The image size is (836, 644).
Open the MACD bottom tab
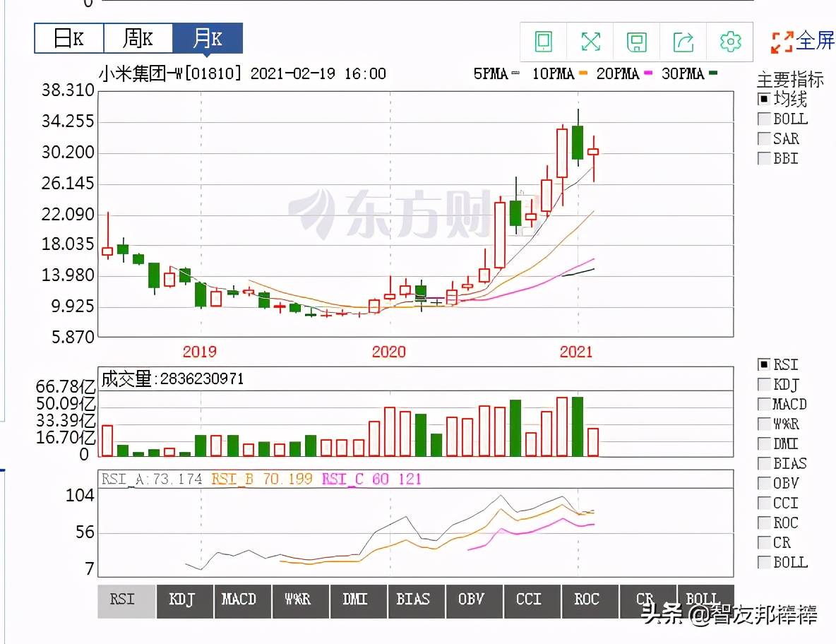point(243,601)
